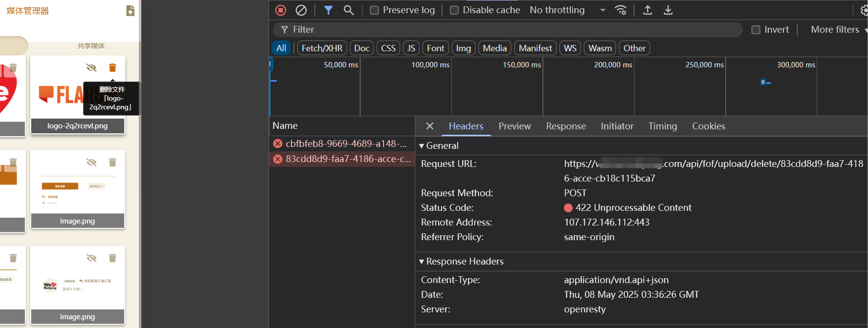This screenshot has height=328, width=868.
Task: Filter by Other requests
Action: coord(635,48)
